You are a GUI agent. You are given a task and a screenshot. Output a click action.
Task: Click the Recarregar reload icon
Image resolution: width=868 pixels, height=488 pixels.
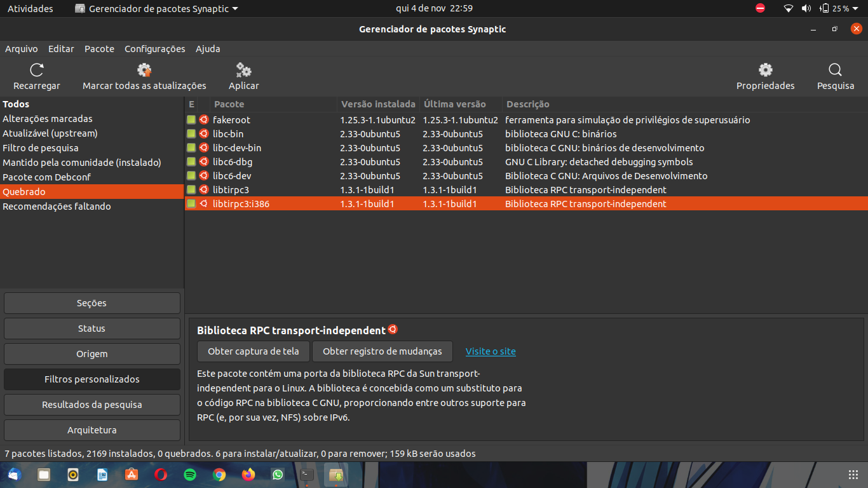(x=37, y=71)
